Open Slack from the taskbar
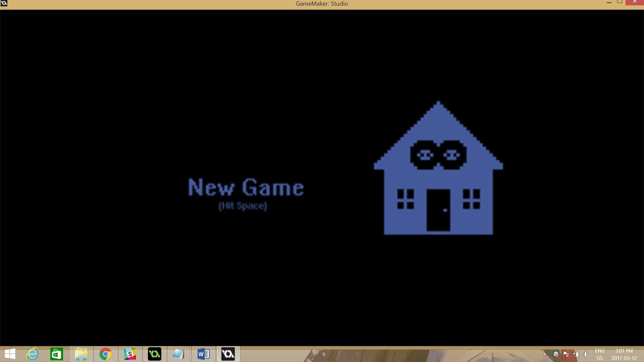Screen dimensions: 644x362 130,354
